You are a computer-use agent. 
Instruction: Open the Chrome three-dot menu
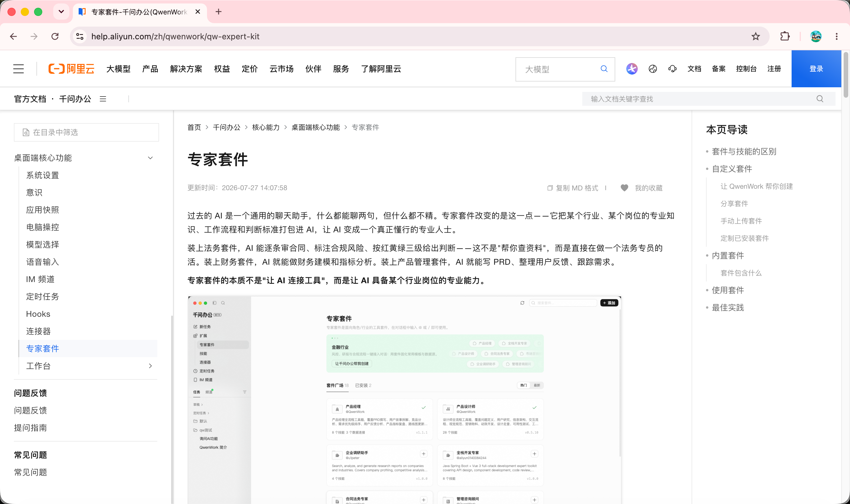point(836,36)
